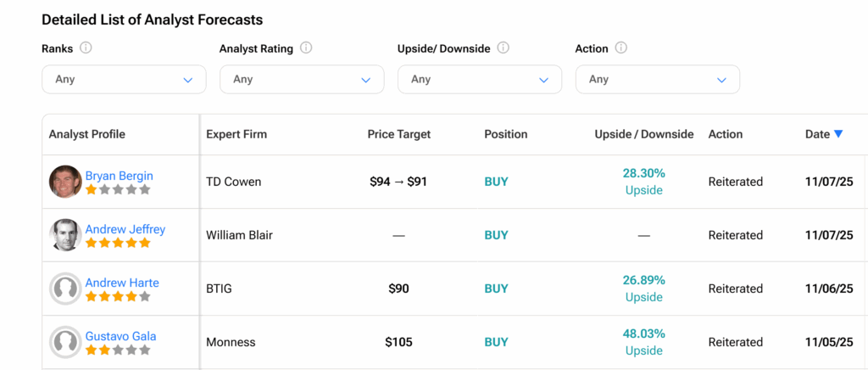This screenshot has width=868, height=370.
Task: Click Andrew Jeffrey's profile photo
Action: coord(65,235)
